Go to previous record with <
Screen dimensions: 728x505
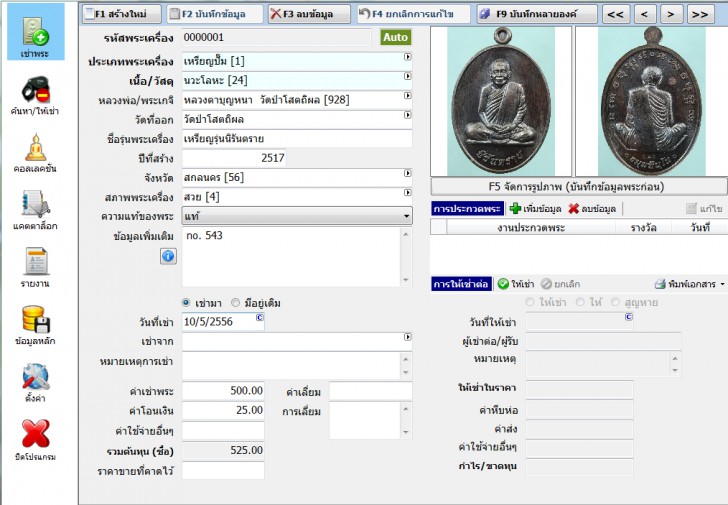click(644, 14)
